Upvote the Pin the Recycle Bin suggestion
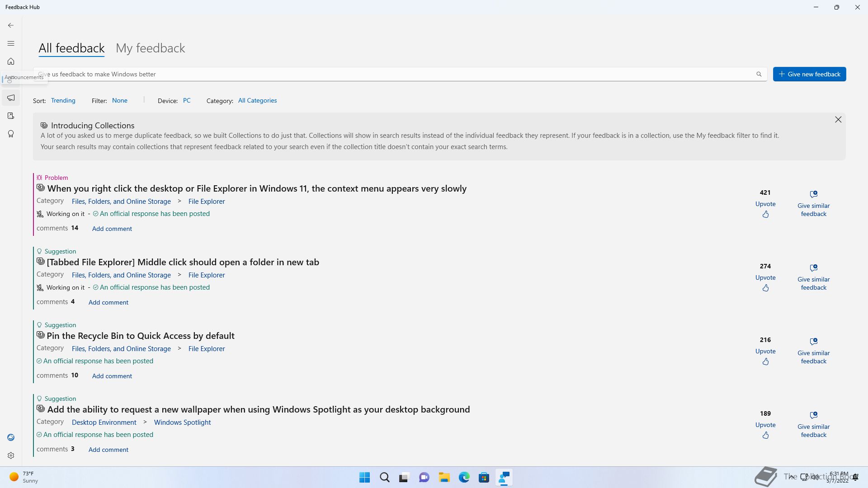 pos(765,357)
